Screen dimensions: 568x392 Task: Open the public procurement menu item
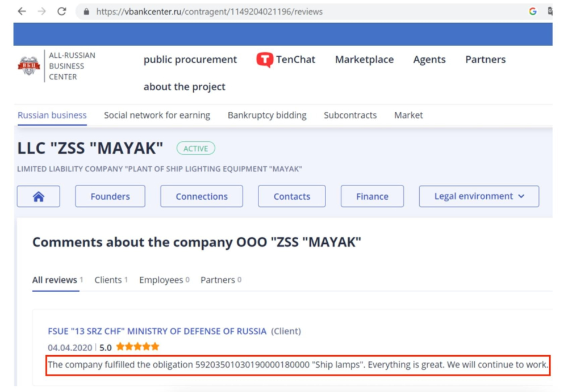coord(190,60)
